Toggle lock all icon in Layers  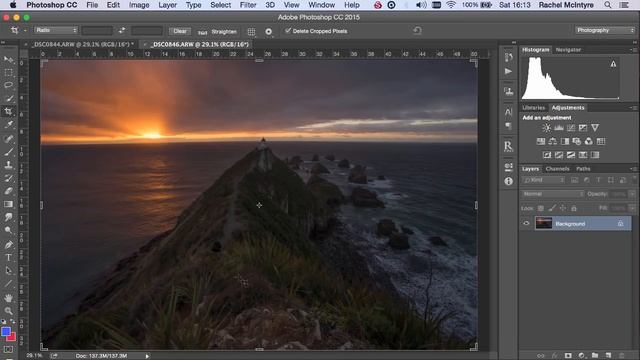click(x=574, y=208)
